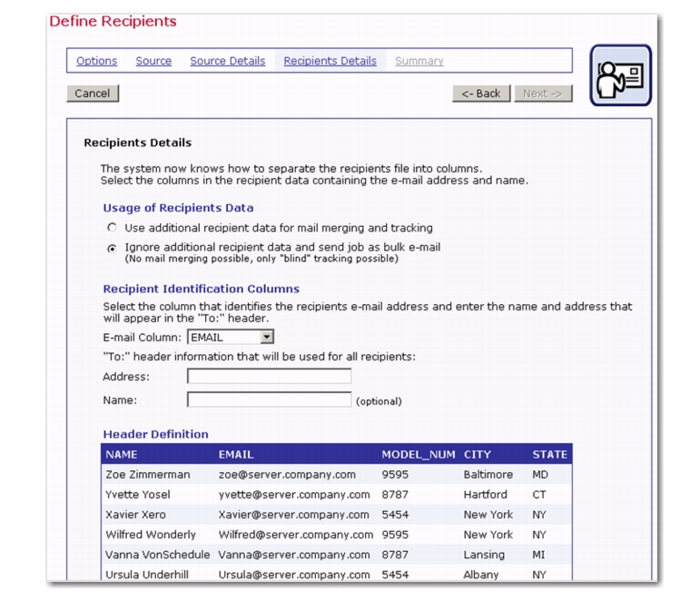Click the STATE column header
Image resolution: width=700 pixels, height=601 pixels.
point(549,455)
